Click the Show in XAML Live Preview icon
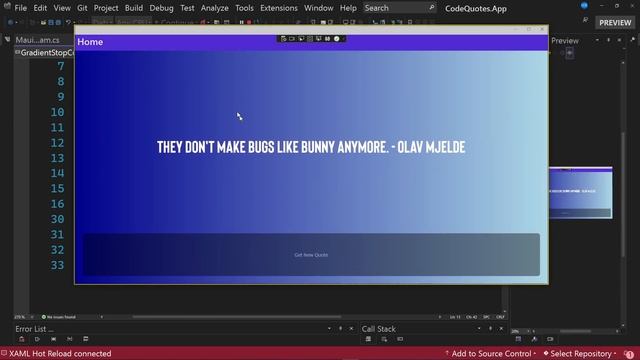Viewport: 640px width, 360px height. click(292, 39)
